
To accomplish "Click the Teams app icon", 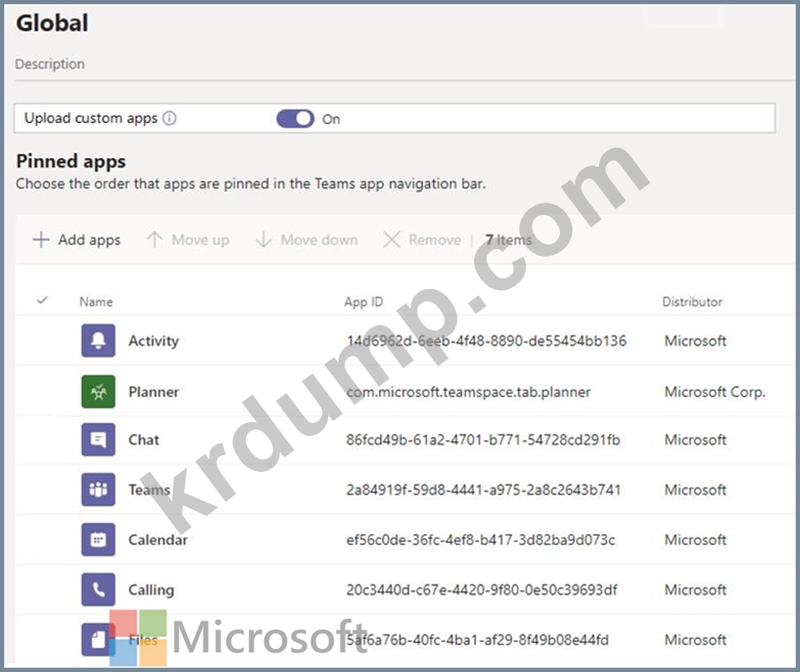I will pyautogui.click(x=98, y=490).
